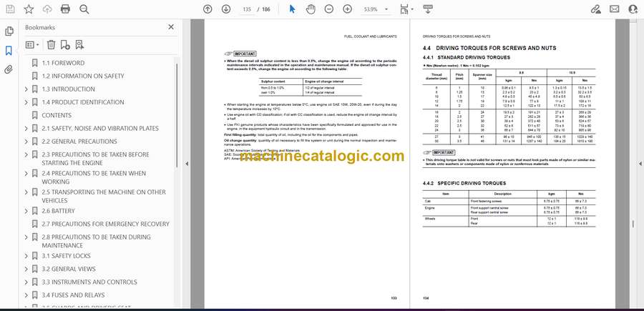Expand the 2.6 BATTERY bookmark
Image resolution: width=644 pixels, height=311 pixels.
coord(26,211)
